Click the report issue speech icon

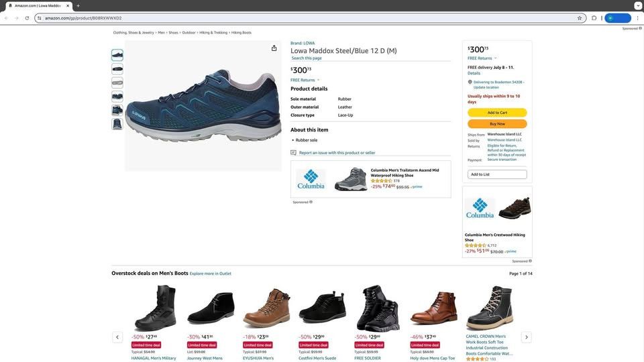(293, 153)
